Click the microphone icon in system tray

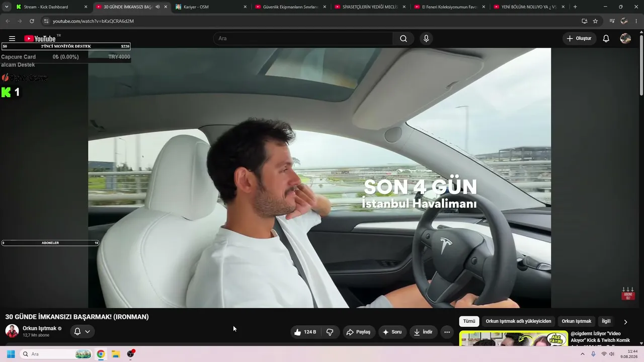point(593,354)
